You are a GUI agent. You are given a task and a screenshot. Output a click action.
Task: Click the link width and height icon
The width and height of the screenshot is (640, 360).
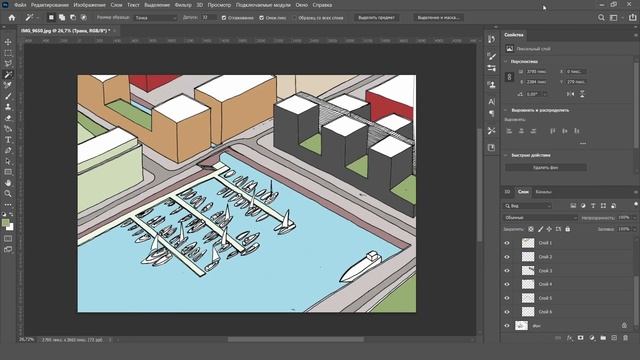pos(509,77)
